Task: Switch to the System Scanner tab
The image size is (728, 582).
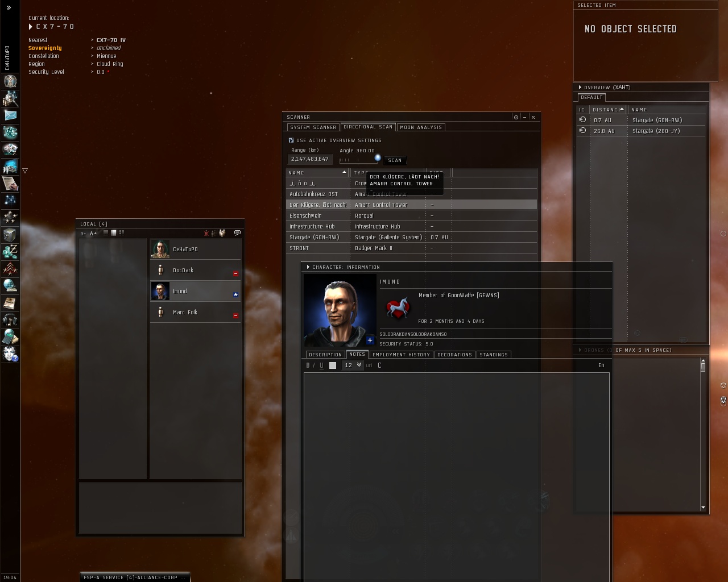Action: (x=313, y=127)
